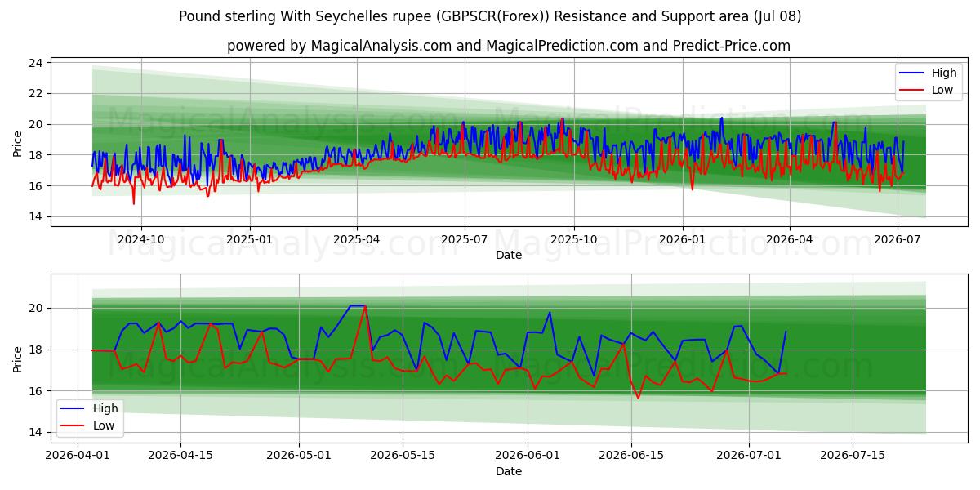Click the 'Date' x-axis label of top chart
The width and height of the screenshot is (980, 490).
pos(509,256)
